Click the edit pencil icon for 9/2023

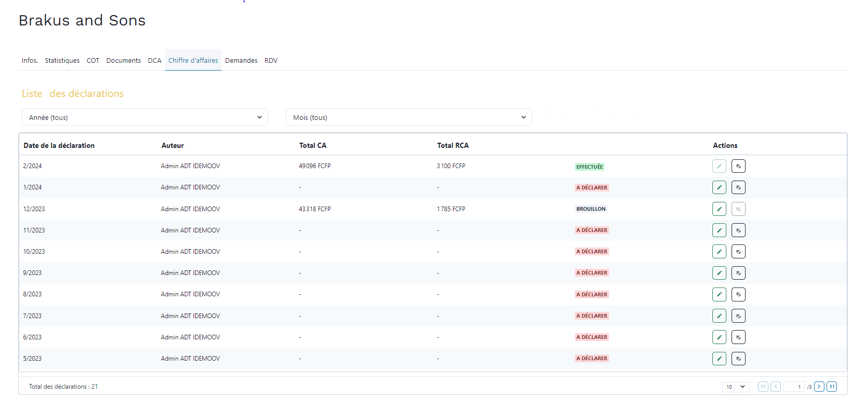[719, 273]
